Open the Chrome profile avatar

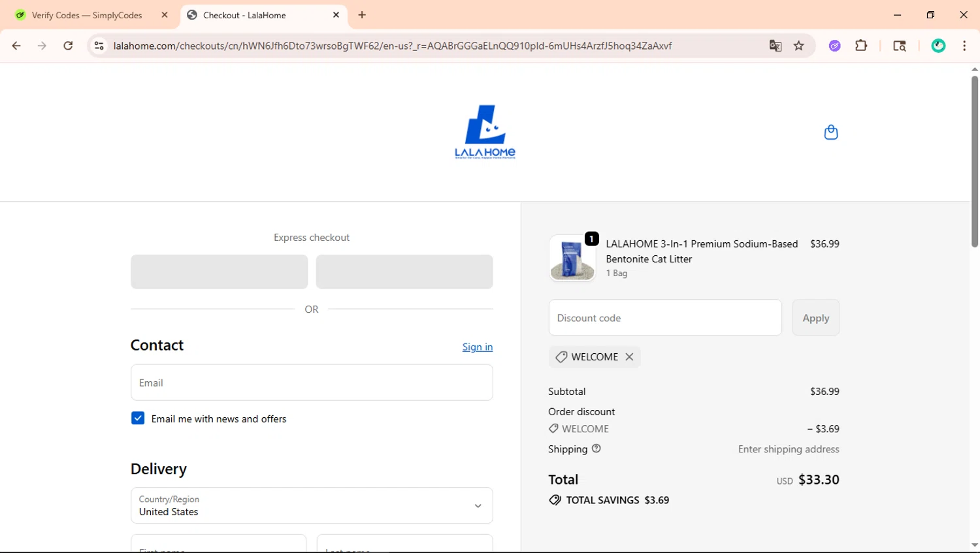click(938, 46)
